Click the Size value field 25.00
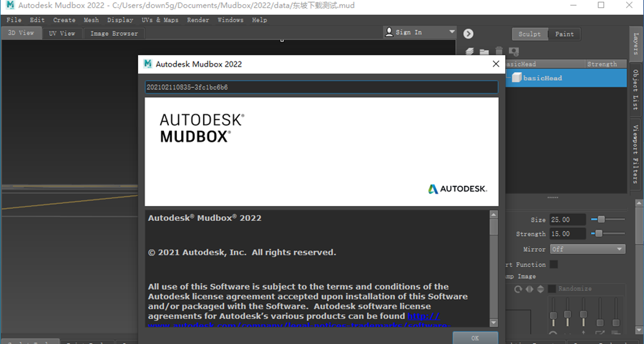The image size is (644, 344). (x=567, y=220)
